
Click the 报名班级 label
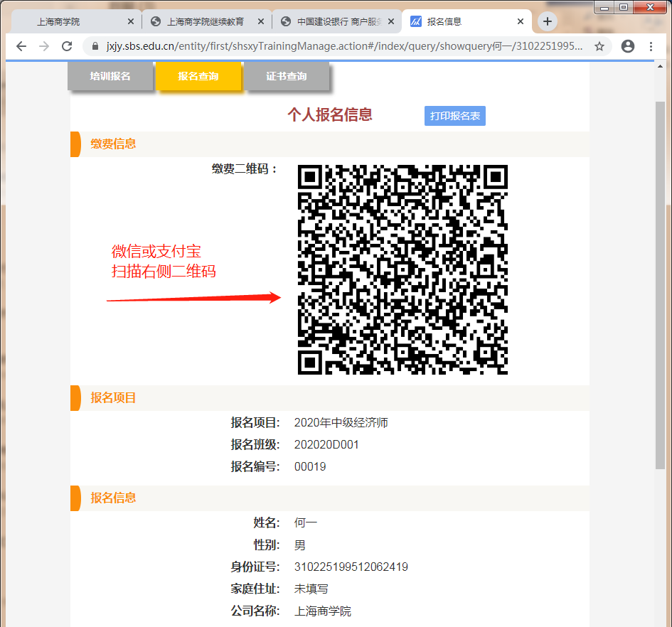click(255, 445)
